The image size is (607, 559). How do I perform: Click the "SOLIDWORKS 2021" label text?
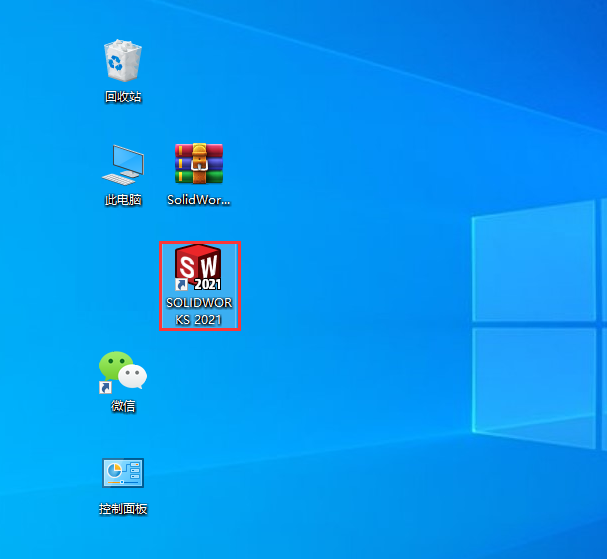(199, 311)
